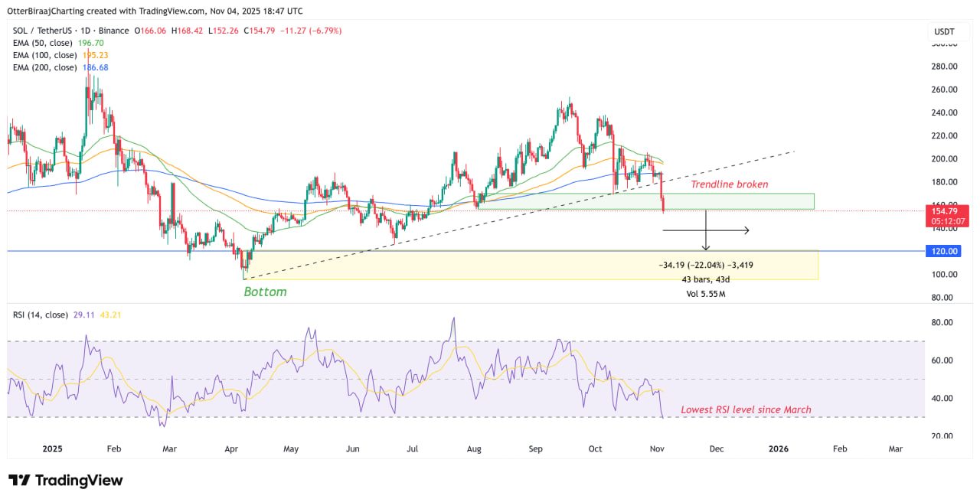
Task: Click the blue 120.00 price level tag
Action: 947,251
